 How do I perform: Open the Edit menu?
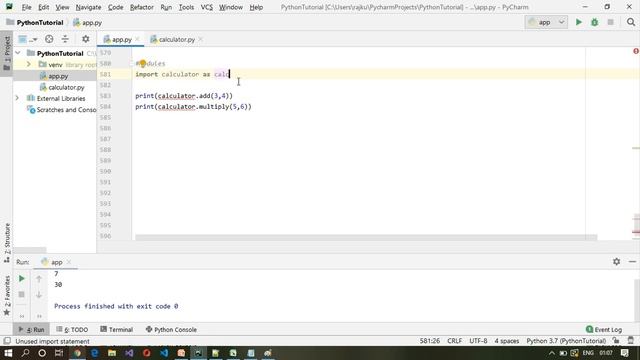43,7
